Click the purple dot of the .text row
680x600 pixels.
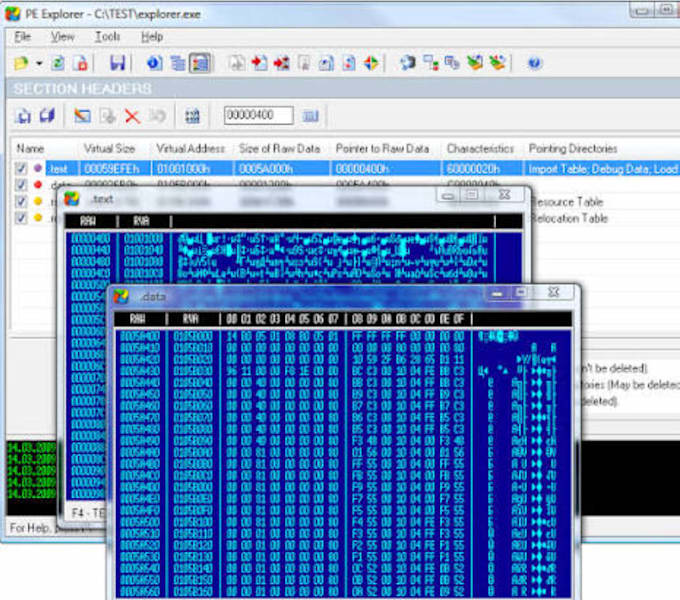(x=38, y=168)
